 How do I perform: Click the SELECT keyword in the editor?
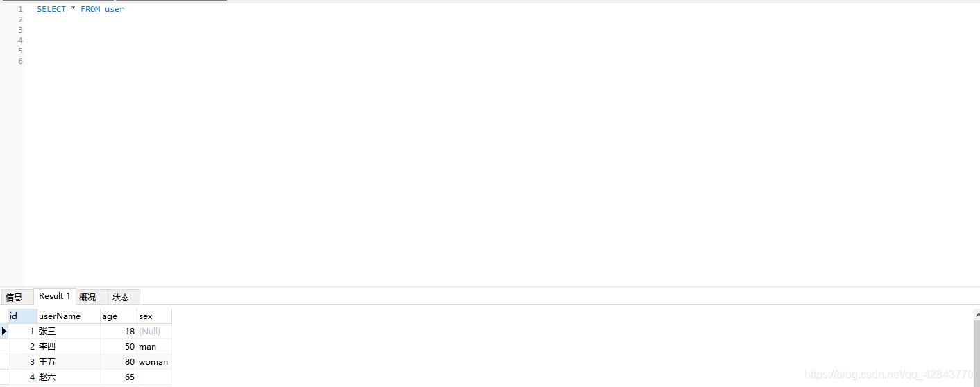pyautogui.click(x=51, y=9)
